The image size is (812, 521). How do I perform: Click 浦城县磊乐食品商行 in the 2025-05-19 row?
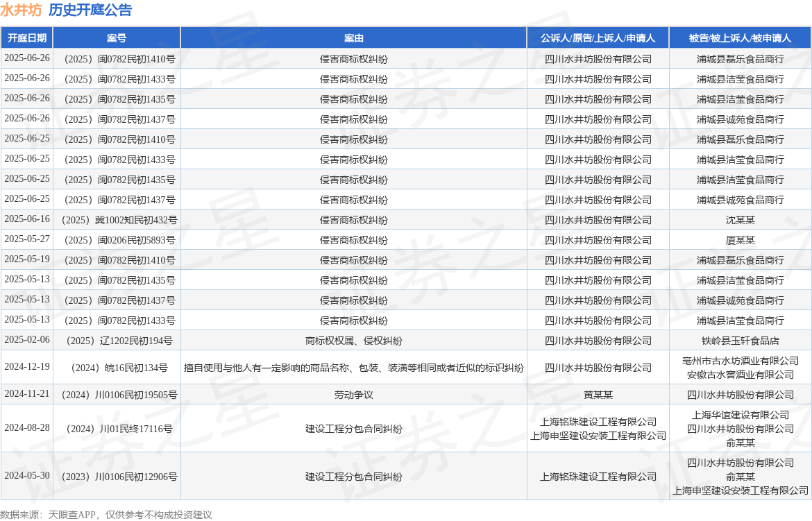click(x=740, y=261)
